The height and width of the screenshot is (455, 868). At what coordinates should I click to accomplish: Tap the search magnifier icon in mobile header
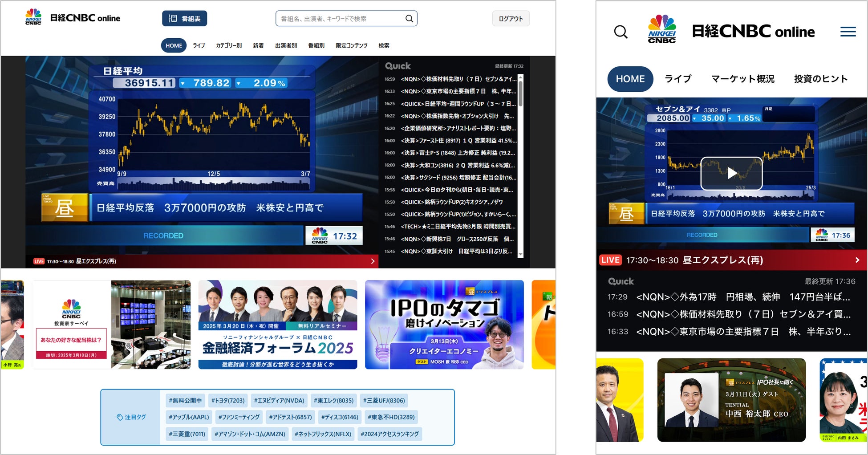pyautogui.click(x=621, y=32)
